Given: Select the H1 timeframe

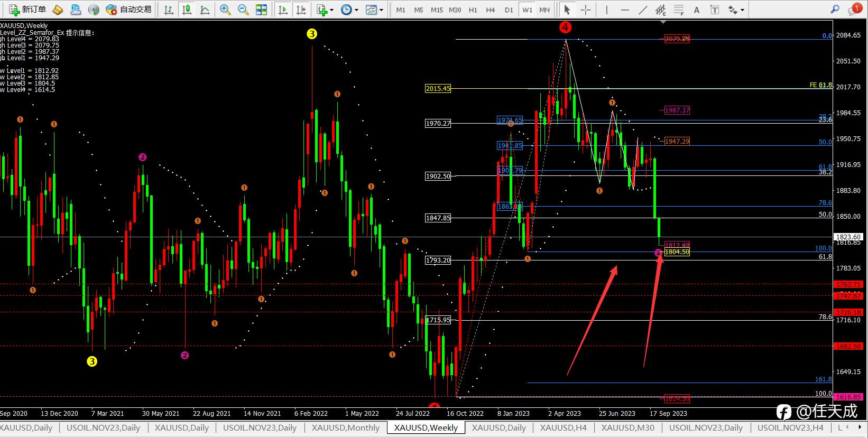Looking at the screenshot, I should click(x=473, y=10).
